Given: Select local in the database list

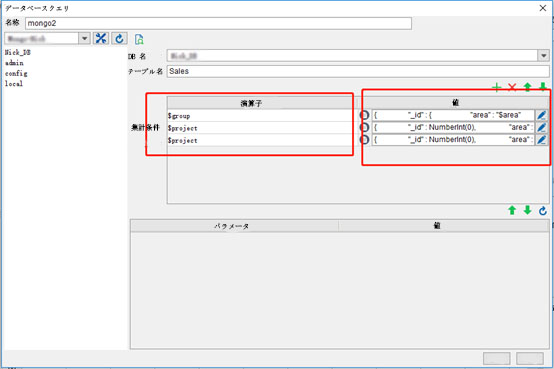Looking at the screenshot, I should (14, 84).
